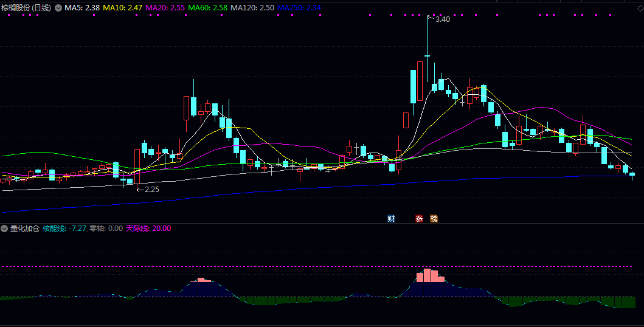
Task: Click the 量化加合 indicator name
Action: coord(24,229)
